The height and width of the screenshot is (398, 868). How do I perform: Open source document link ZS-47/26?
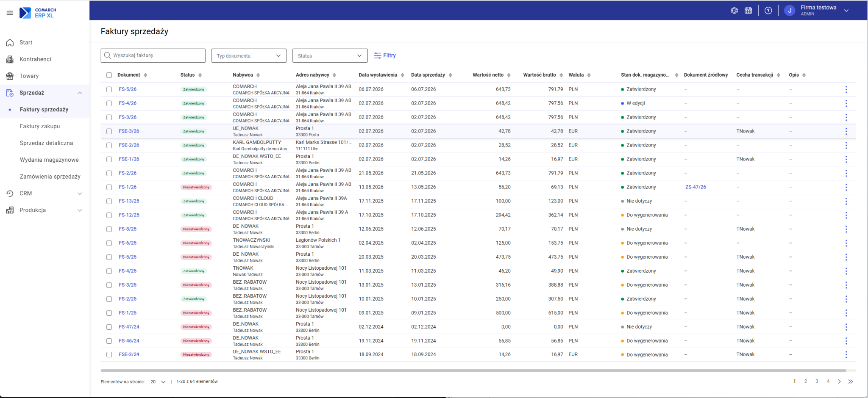click(696, 187)
